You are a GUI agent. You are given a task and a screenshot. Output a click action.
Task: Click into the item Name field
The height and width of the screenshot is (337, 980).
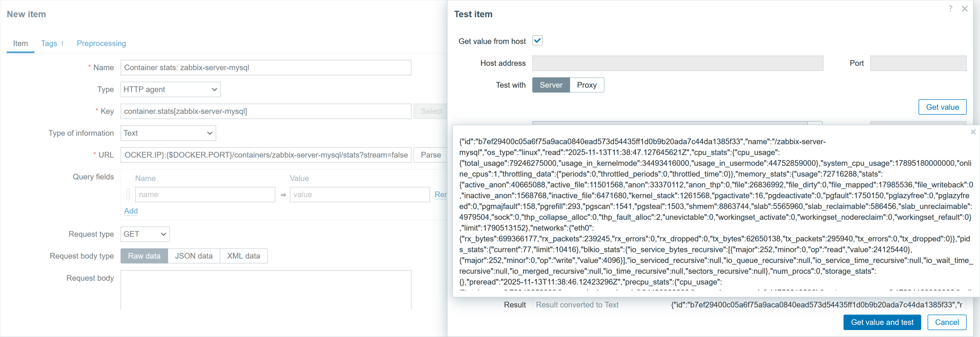(x=266, y=68)
